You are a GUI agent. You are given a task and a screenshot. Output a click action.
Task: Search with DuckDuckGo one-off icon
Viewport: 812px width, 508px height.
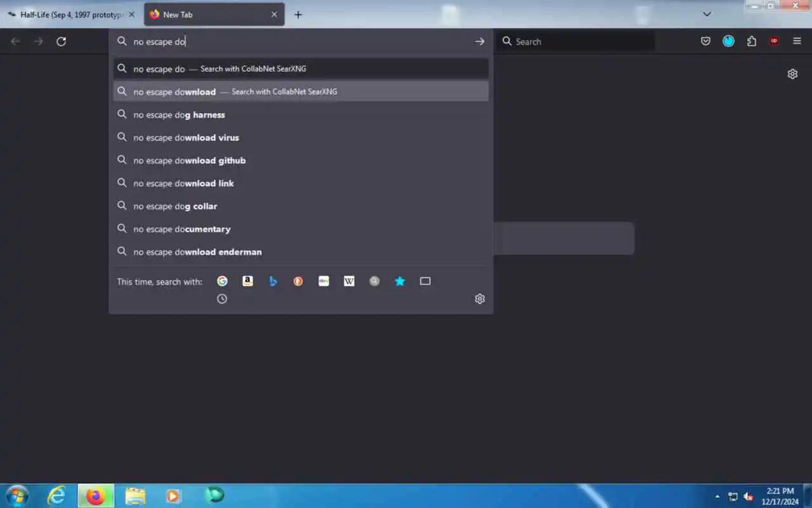[x=298, y=281]
